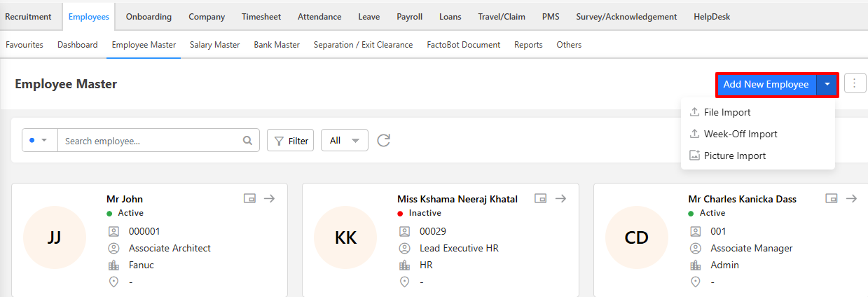
Task: Click the card icon on Kshama Khatal's tile
Action: 540,199
